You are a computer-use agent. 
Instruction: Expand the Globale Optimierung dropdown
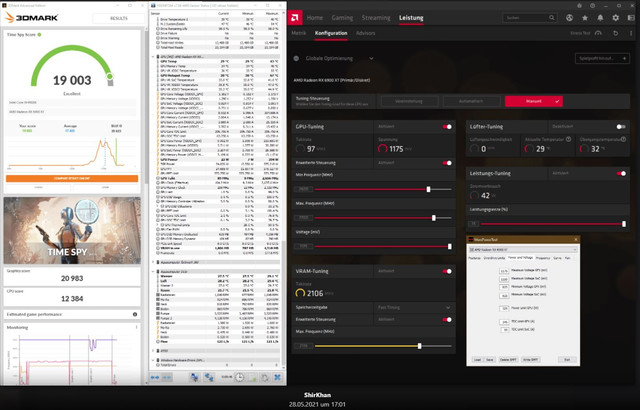[x=371, y=58]
